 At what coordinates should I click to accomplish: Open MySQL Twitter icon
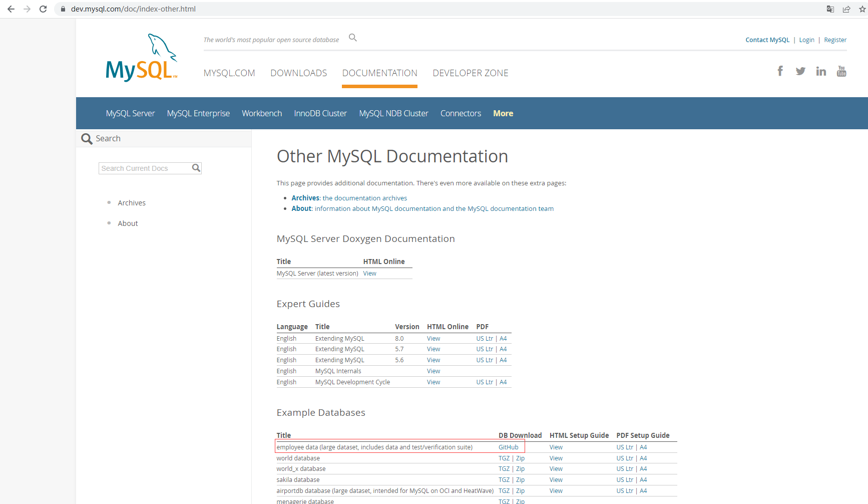(x=800, y=71)
